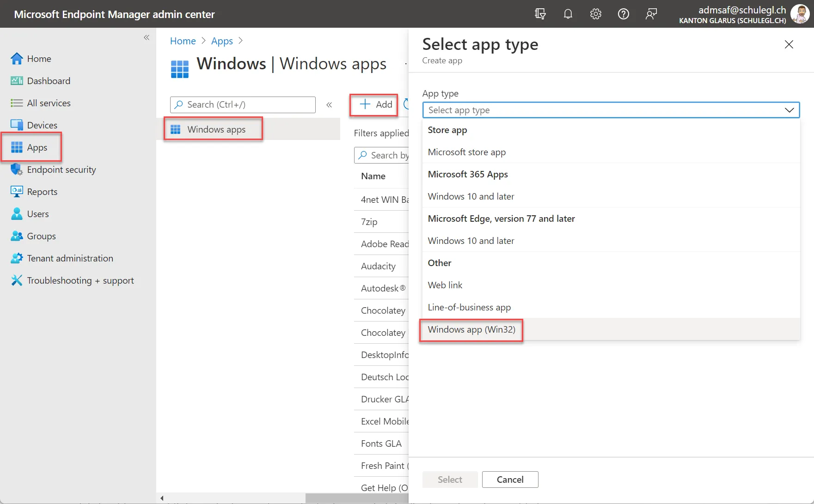The height and width of the screenshot is (504, 814).
Task: Open the settings gear in header
Action: (596, 14)
